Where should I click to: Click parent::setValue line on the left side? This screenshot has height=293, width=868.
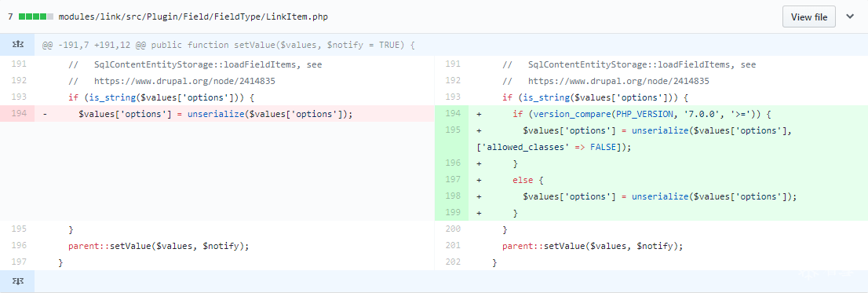pyautogui.click(x=159, y=246)
